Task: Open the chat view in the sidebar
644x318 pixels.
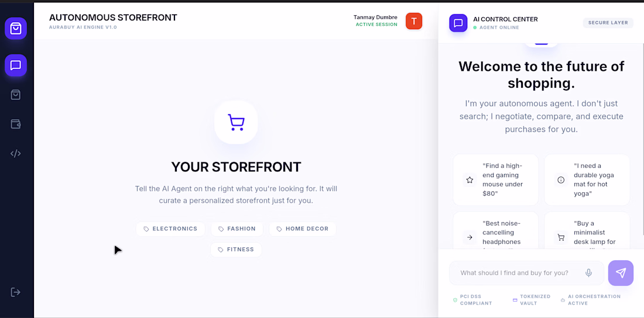Action: pos(16,65)
